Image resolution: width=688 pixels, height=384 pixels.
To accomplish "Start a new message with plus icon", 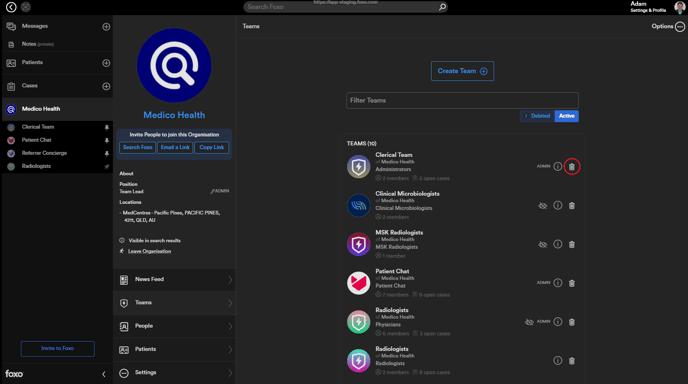I will (x=106, y=27).
